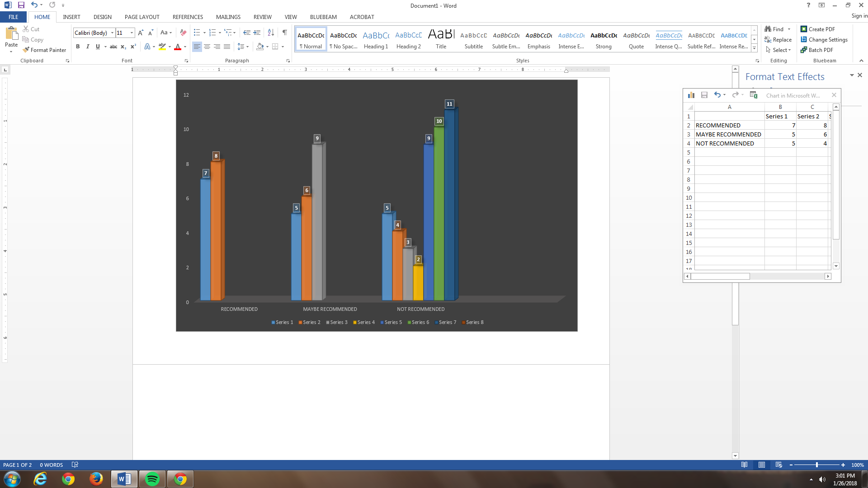868x488 pixels.
Task: Apply the Heading 1 style
Action: coord(376,40)
